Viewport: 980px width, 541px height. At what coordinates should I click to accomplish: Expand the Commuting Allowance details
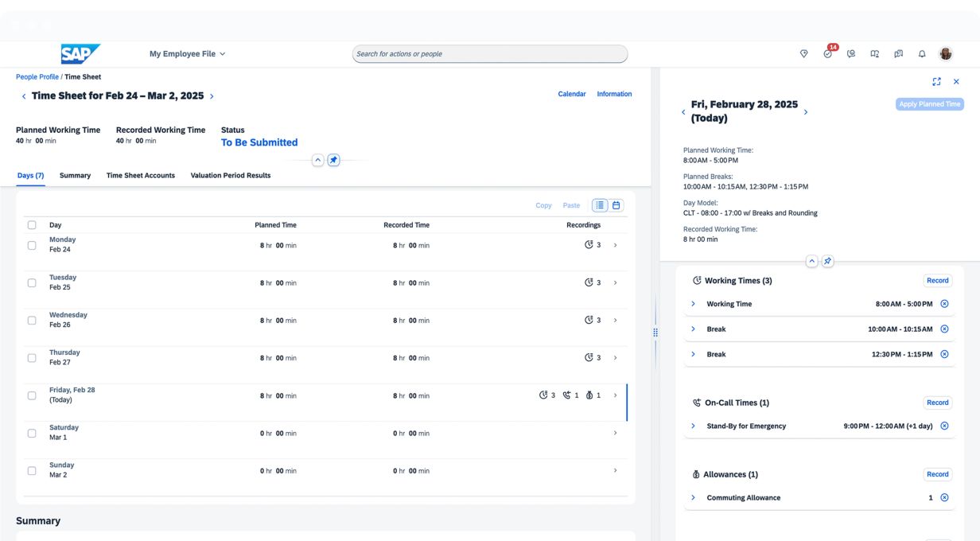[693, 497]
